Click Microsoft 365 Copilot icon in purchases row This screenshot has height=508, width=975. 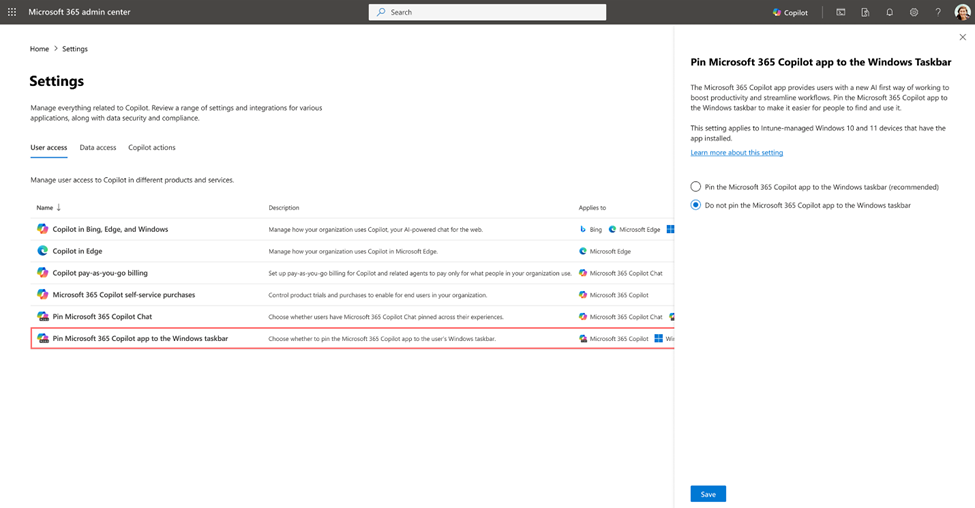point(583,295)
